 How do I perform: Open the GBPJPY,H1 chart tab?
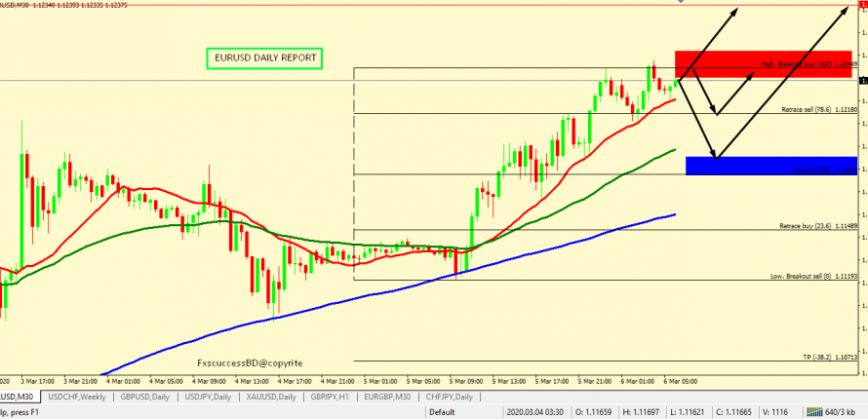pos(333,398)
